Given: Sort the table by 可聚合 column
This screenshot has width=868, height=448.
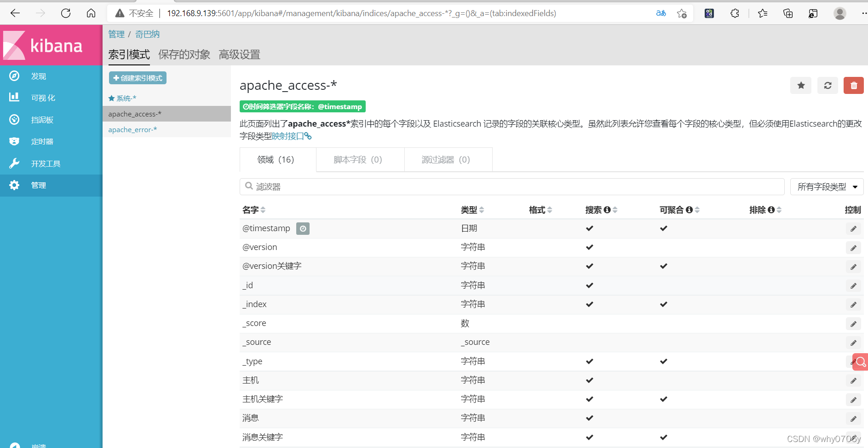Looking at the screenshot, I should [x=698, y=210].
